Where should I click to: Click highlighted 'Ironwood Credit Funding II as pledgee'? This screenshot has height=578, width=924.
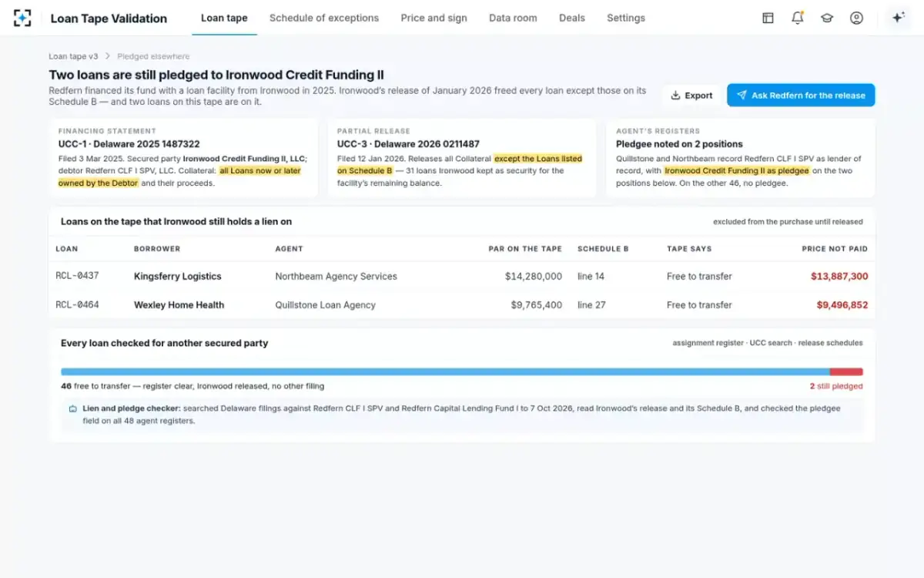click(x=737, y=170)
